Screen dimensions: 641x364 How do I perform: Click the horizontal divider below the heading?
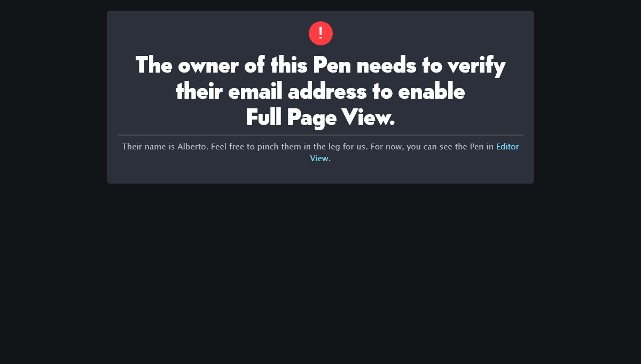coord(320,135)
